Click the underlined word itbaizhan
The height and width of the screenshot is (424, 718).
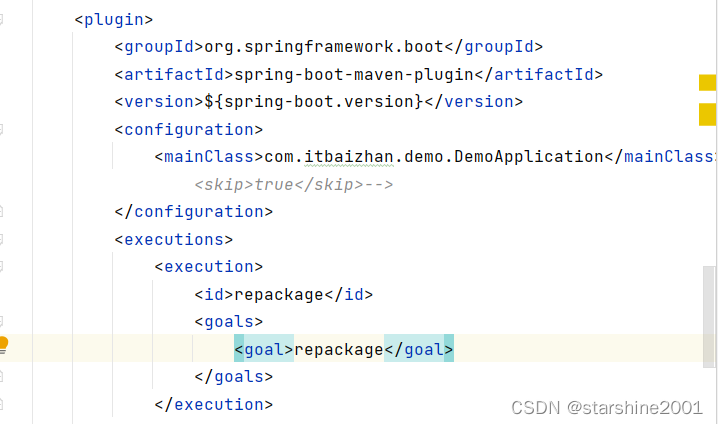point(348,157)
